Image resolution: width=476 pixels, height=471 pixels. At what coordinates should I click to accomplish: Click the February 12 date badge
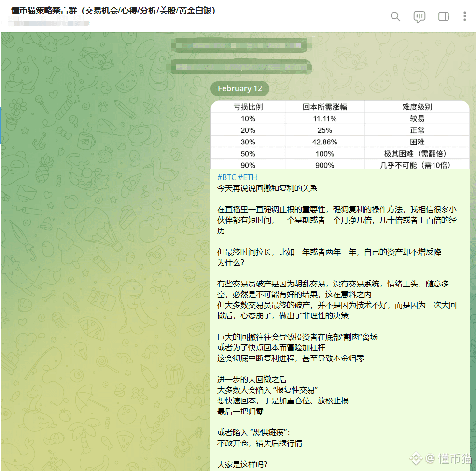(240, 89)
